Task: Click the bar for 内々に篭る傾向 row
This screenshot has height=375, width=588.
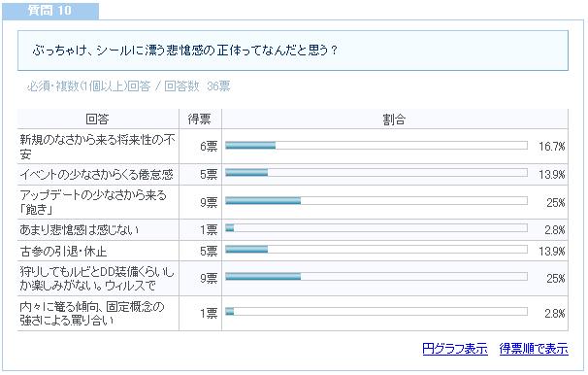Action: point(376,312)
